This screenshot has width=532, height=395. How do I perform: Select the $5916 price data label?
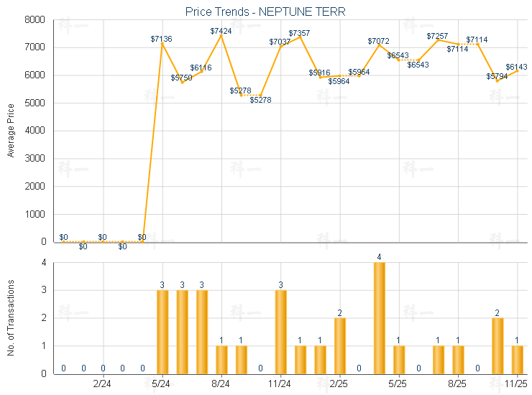[320, 73]
